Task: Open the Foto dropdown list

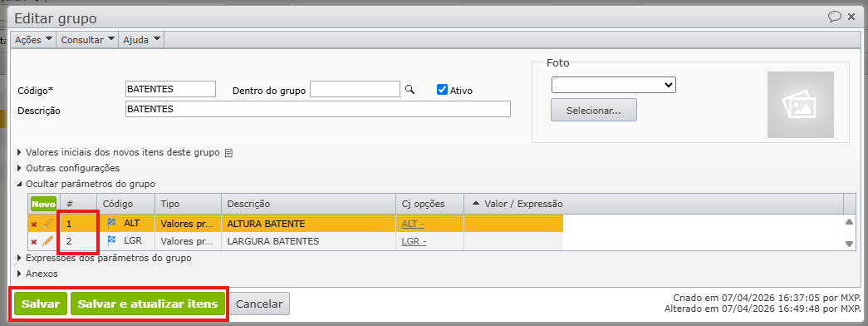Action: [x=613, y=85]
